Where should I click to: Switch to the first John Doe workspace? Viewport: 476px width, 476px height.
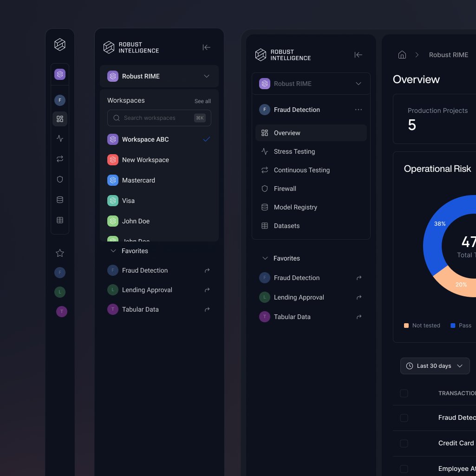pyautogui.click(x=159, y=221)
